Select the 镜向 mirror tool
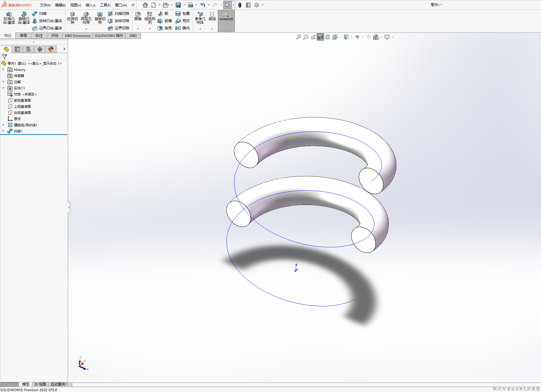Image resolution: width=541 pixels, height=392 pixels. tap(182, 28)
